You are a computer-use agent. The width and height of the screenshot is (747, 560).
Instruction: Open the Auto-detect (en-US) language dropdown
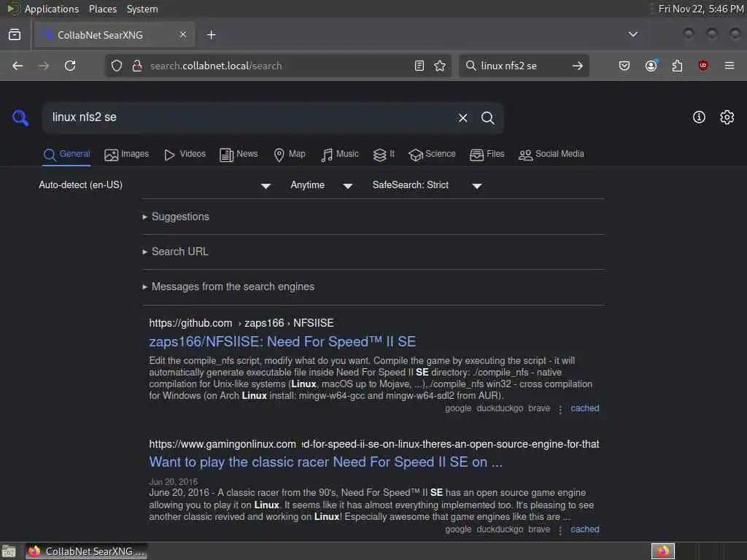tap(155, 185)
